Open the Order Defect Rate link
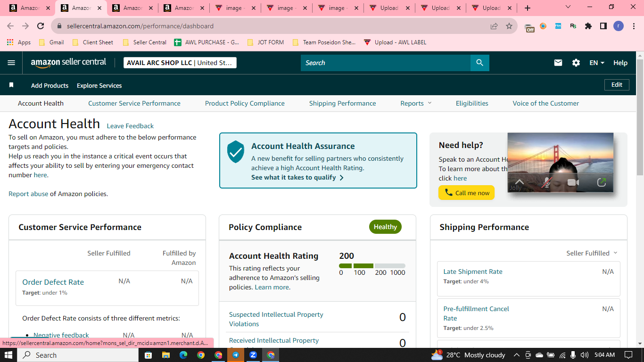644x362 pixels. pyautogui.click(x=53, y=282)
